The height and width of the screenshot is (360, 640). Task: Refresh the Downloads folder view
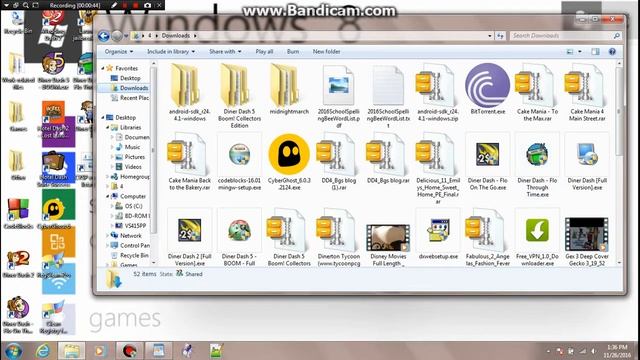[x=500, y=36]
